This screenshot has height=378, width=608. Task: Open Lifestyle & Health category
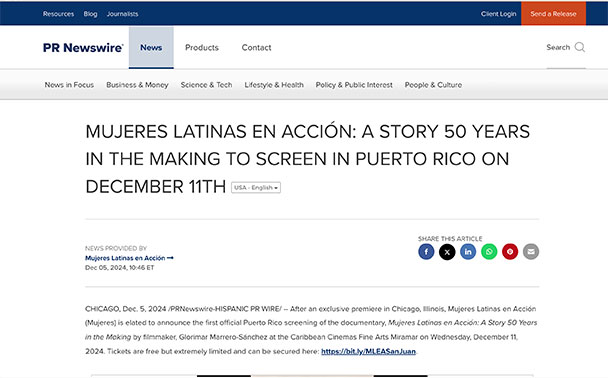click(x=274, y=85)
